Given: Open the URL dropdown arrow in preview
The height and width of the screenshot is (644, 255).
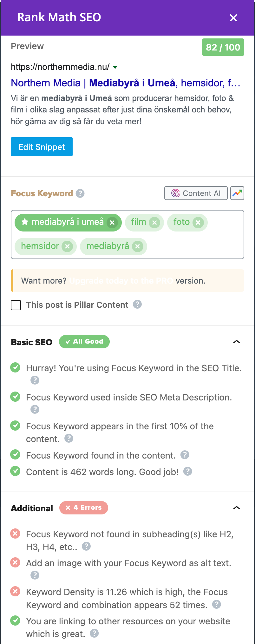Looking at the screenshot, I should 115,67.
